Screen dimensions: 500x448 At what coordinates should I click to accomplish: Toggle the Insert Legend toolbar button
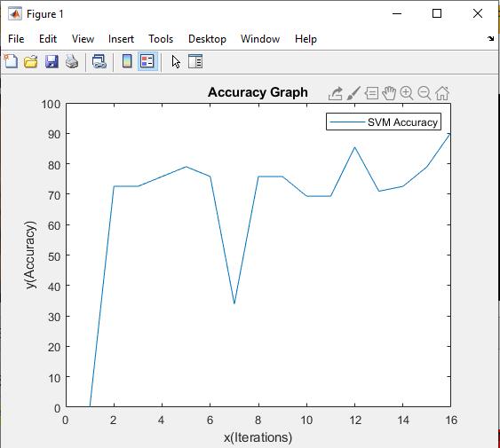click(x=147, y=61)
